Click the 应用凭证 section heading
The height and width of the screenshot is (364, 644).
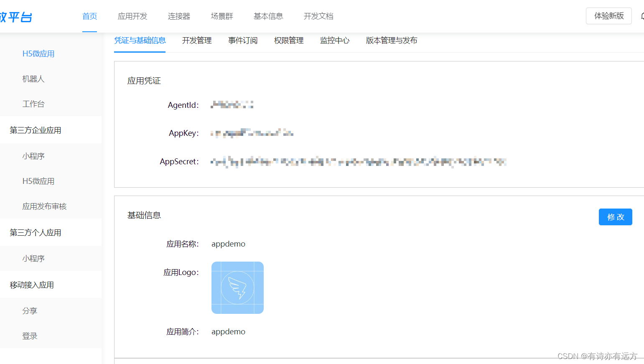tap(144, 81)
